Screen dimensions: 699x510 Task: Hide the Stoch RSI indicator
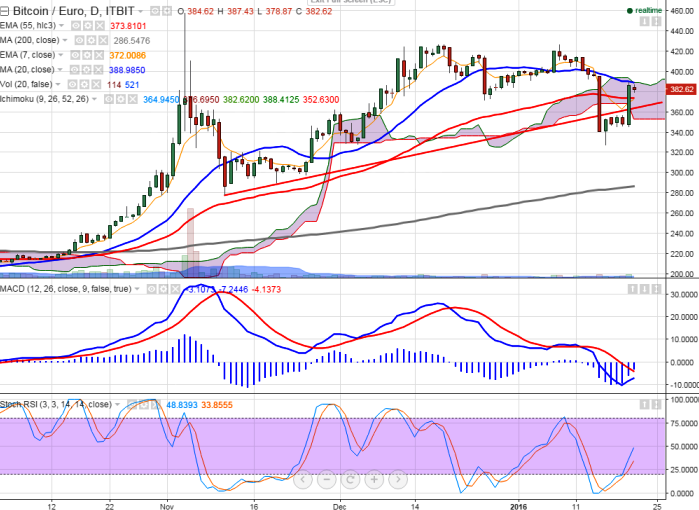[x=132, y=405]
